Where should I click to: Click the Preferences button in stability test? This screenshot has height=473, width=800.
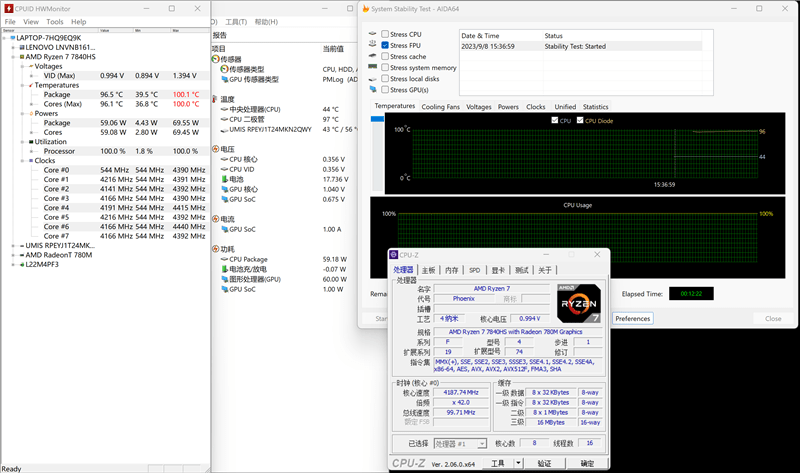tap(633, 318)
